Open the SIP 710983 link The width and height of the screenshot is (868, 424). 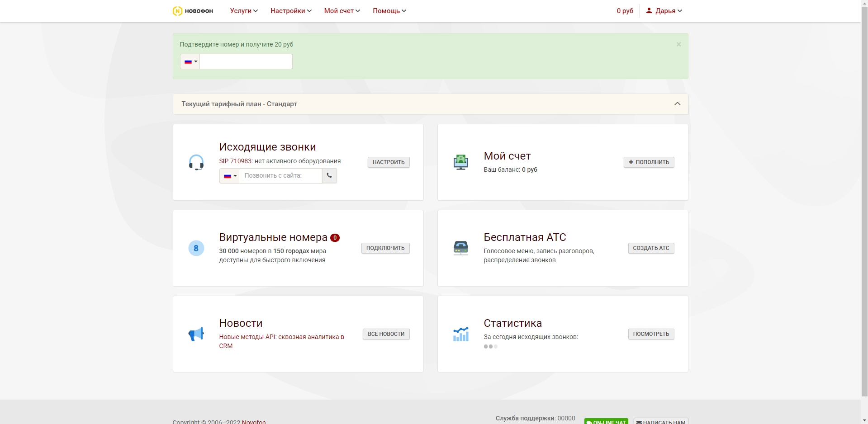(x=235, y=161)
